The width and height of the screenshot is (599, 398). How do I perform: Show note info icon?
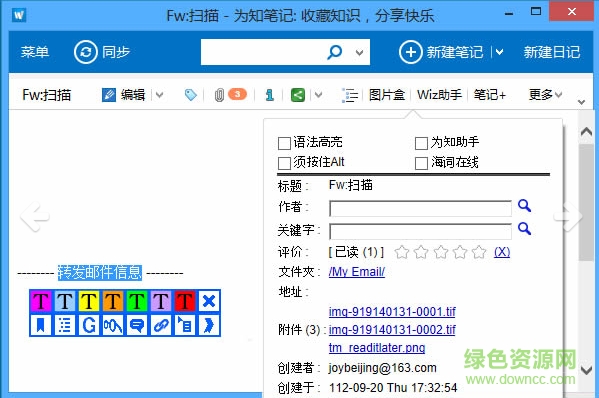pyautogui.click(x=270, y=95)
